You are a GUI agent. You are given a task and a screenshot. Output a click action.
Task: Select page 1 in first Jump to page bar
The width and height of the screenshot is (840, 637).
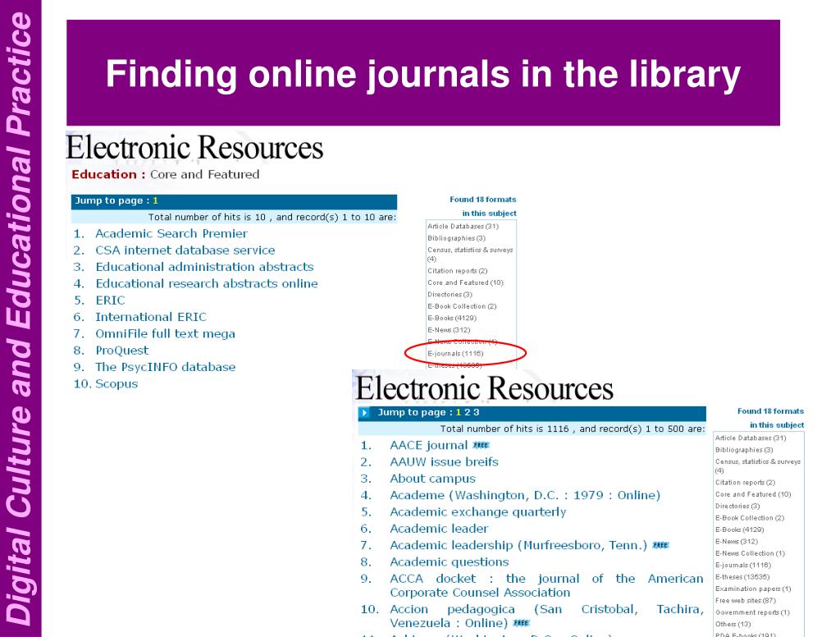pos(155,200)
